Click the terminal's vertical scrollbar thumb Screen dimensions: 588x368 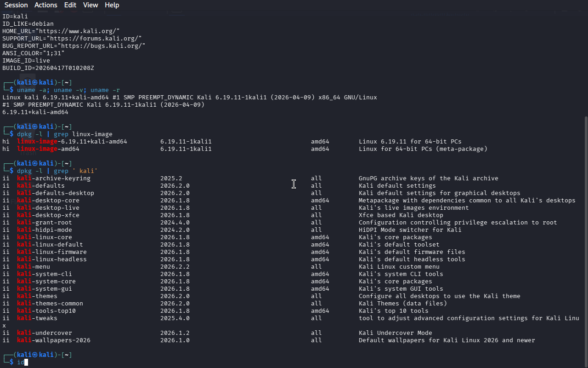click(585, 239)
